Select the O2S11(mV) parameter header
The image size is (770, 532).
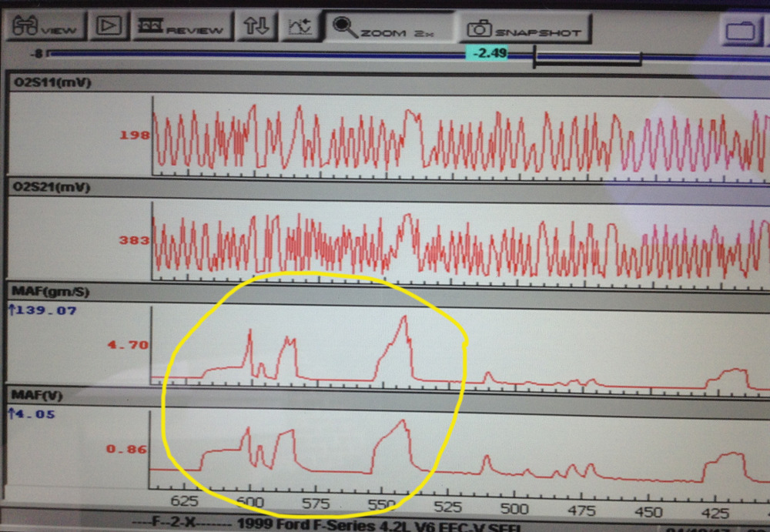(x=51, y=82)
